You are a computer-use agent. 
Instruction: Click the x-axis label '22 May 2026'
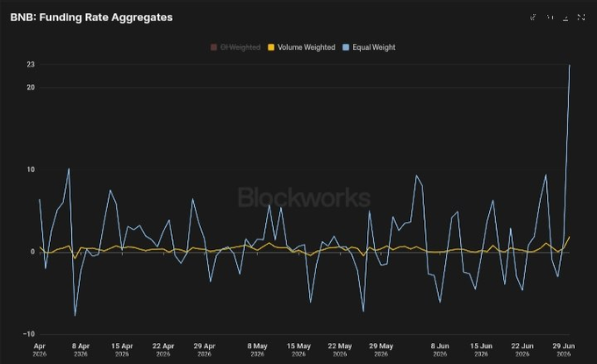340,350
